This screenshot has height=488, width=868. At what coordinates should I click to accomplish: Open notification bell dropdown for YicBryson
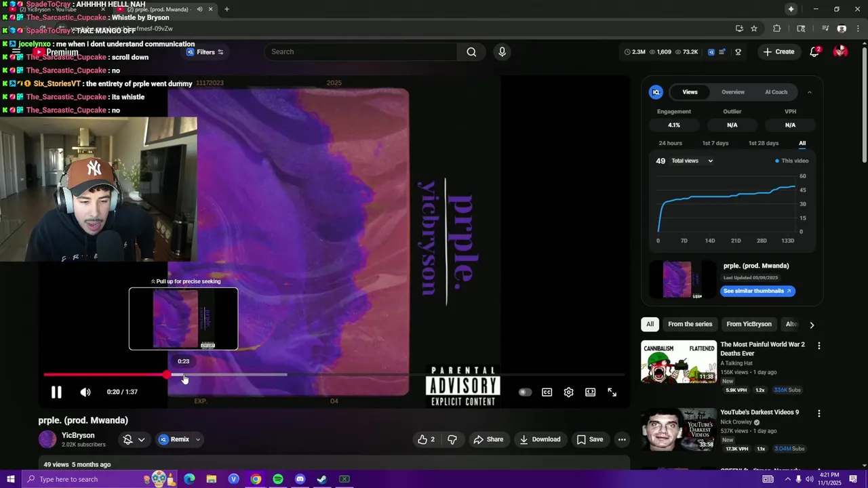(134, 439)
